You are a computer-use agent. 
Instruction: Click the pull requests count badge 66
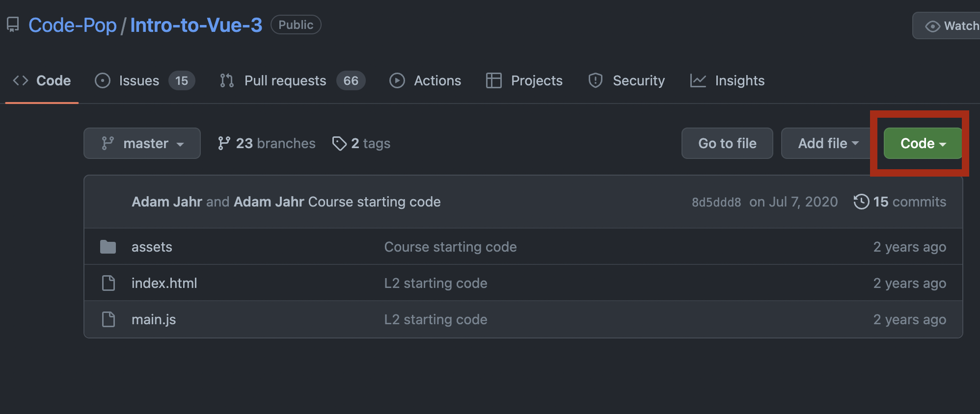tap(351, 80)
